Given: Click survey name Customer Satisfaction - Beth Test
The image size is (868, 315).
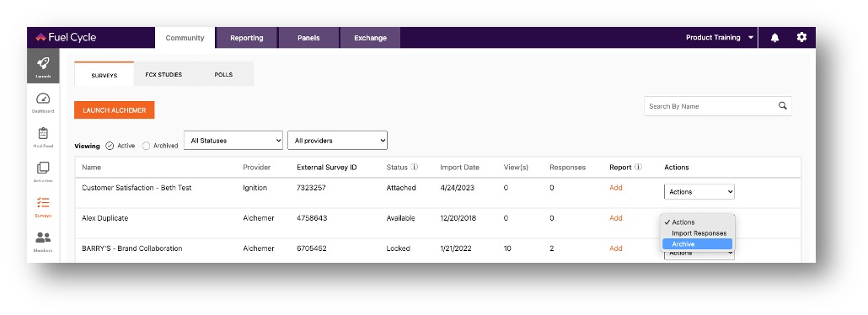Looking at the screenshot, I should [x=137, y=188].
